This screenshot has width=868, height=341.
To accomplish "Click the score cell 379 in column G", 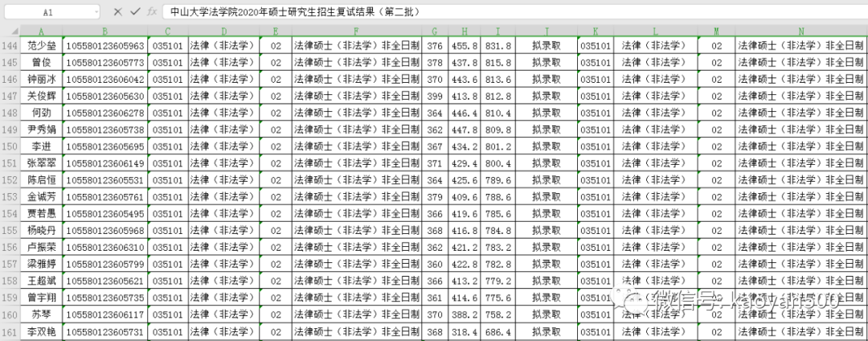I will pos(435,196).
